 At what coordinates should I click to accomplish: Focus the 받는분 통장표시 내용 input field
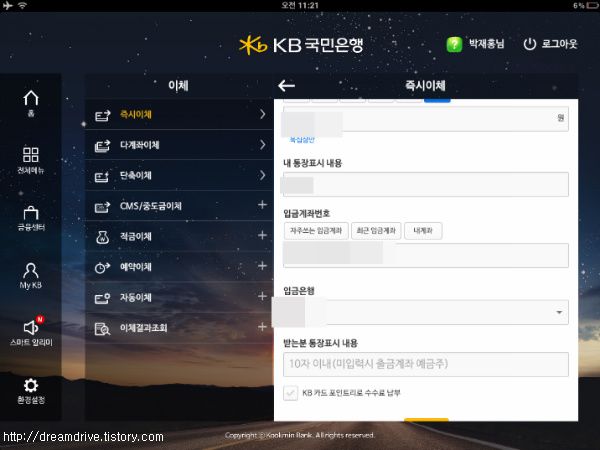426,364
